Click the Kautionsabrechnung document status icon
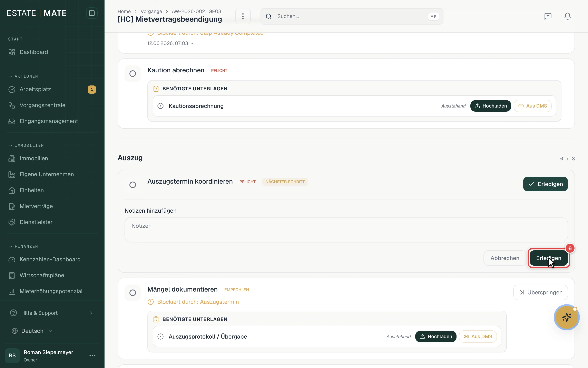Viewport: 588px width, 368px height. (160, 106)
